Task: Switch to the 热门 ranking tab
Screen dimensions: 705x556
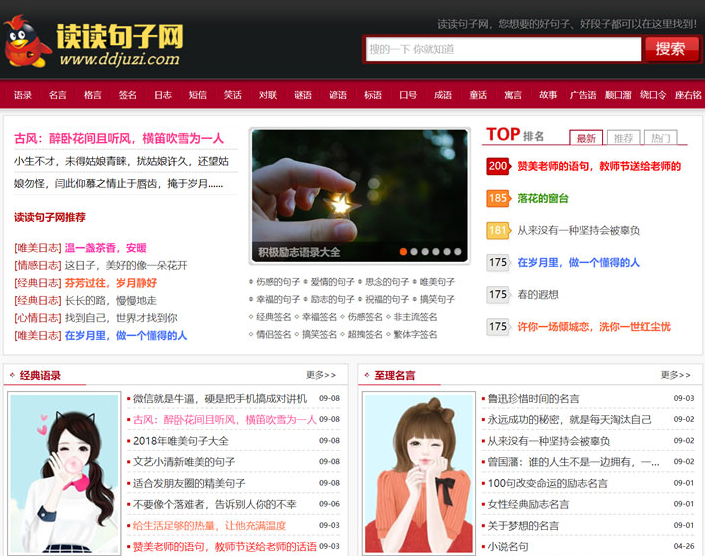Action: 659,138
